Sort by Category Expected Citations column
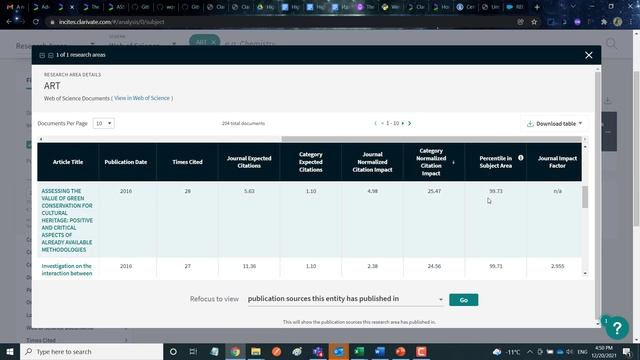This screenshot has width=640, height=360. pos(311,162)
